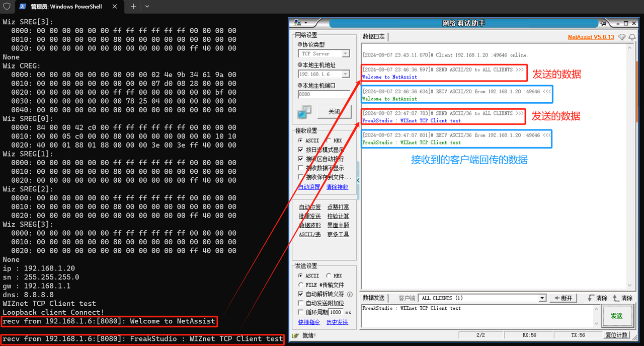The height and width of the screenshot is (346, 644).
Task: Click the shield icon left of PowerShell tab
Action: (7, 7)
